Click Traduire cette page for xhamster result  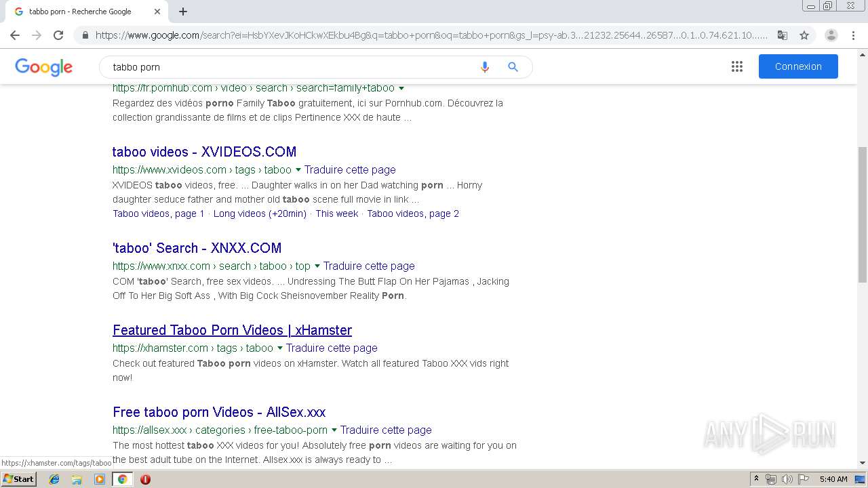[x=332, y=348]
